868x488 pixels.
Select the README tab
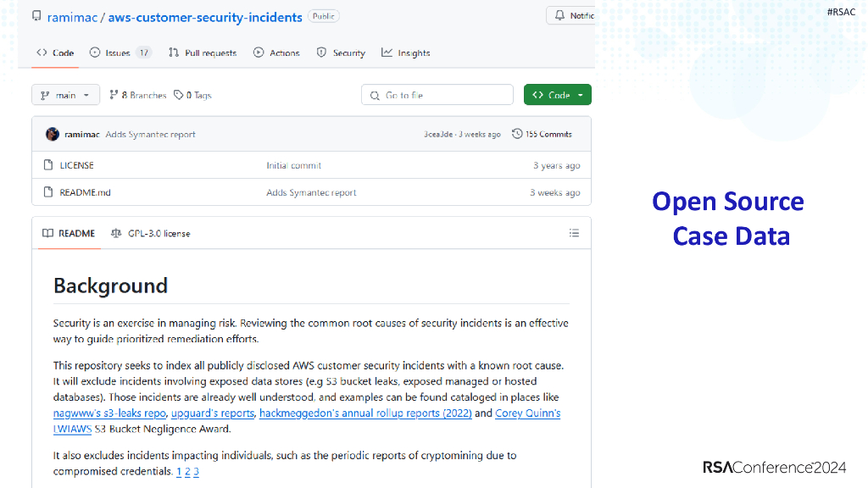click(69, 234)
